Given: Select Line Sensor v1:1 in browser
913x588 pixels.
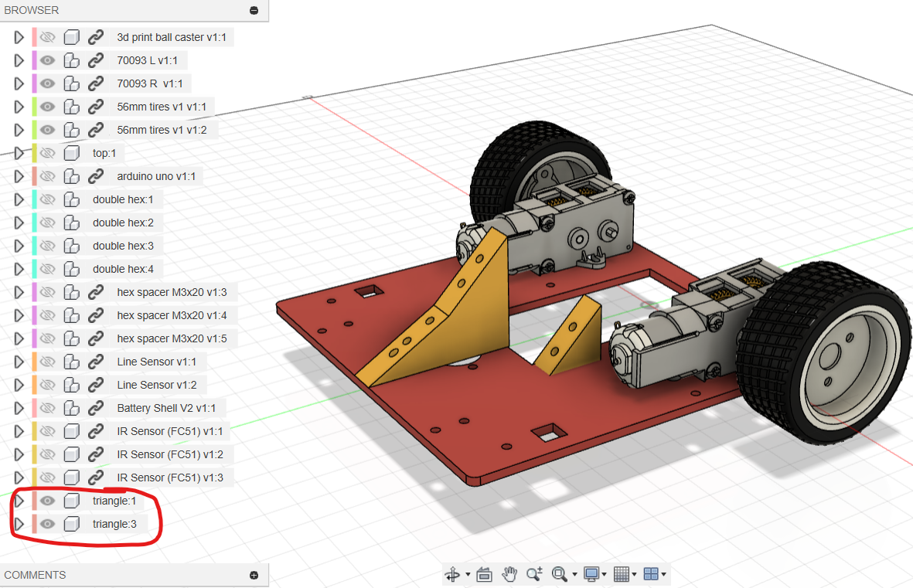Looking at the screenshot, I should [x=156, y=362].
